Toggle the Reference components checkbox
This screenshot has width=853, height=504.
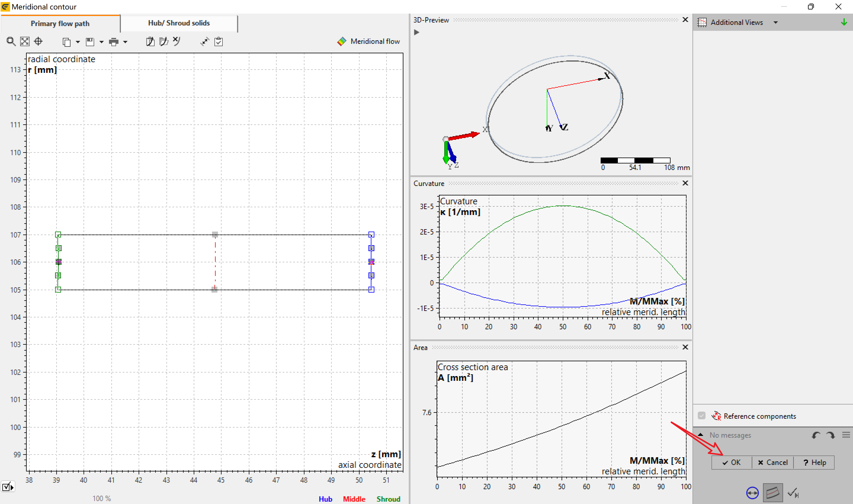(701, 416)
